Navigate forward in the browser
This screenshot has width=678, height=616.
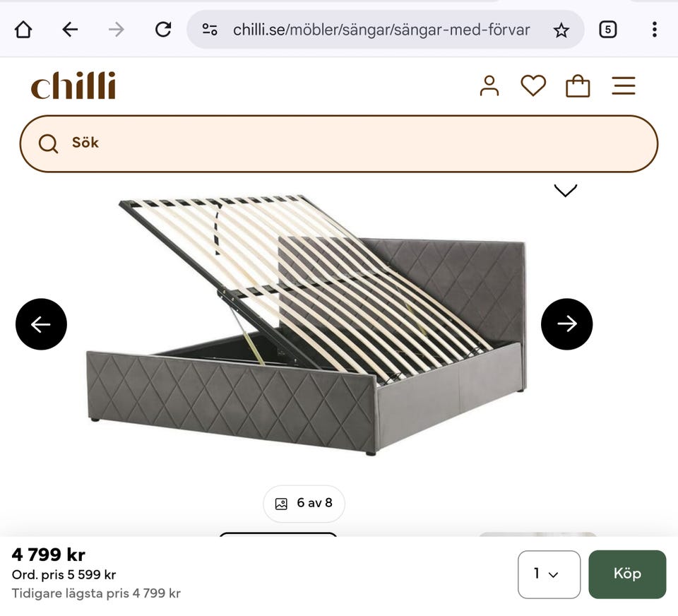[117, 30]
